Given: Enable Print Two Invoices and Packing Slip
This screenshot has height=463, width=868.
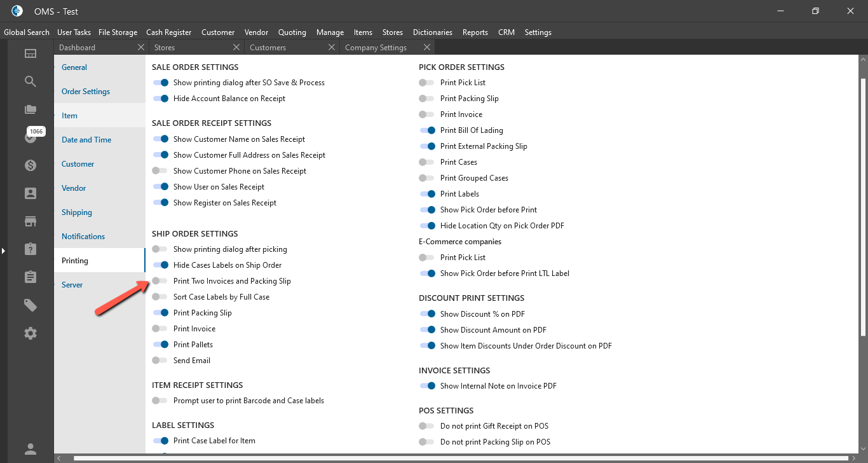Looking at the screenshot, I should click(160, 281).
